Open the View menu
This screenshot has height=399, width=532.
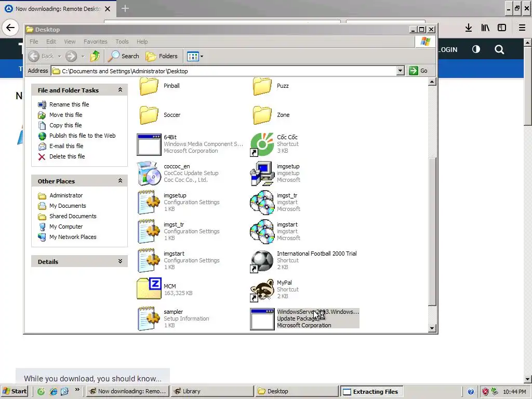70,42
